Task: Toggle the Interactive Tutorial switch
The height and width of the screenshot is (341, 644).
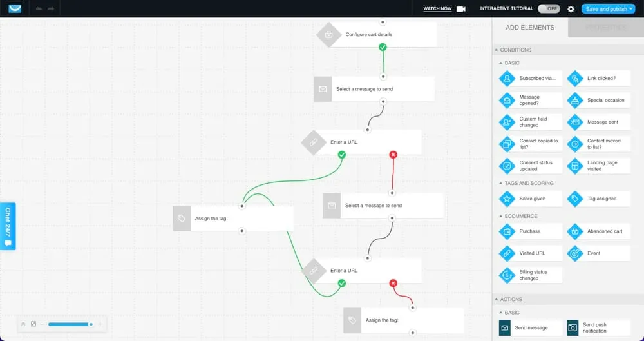Action: tap(548, 9)
